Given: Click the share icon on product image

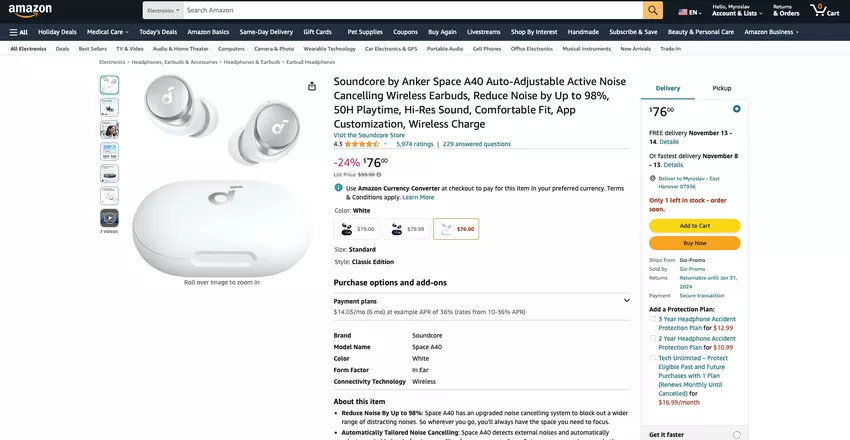Looking at the screenshot, I should [x=312, y=87].
